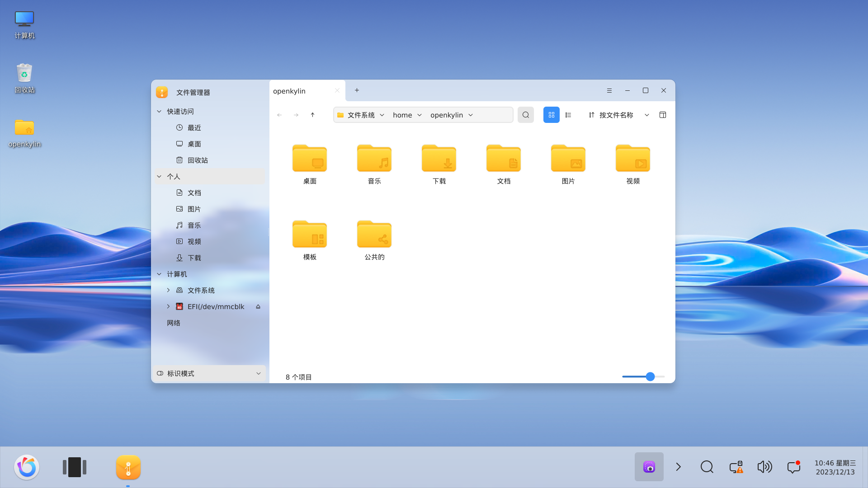
Task: Open the 下载 folder in file view
Action: pyautogui.click(x=439, y=164)
